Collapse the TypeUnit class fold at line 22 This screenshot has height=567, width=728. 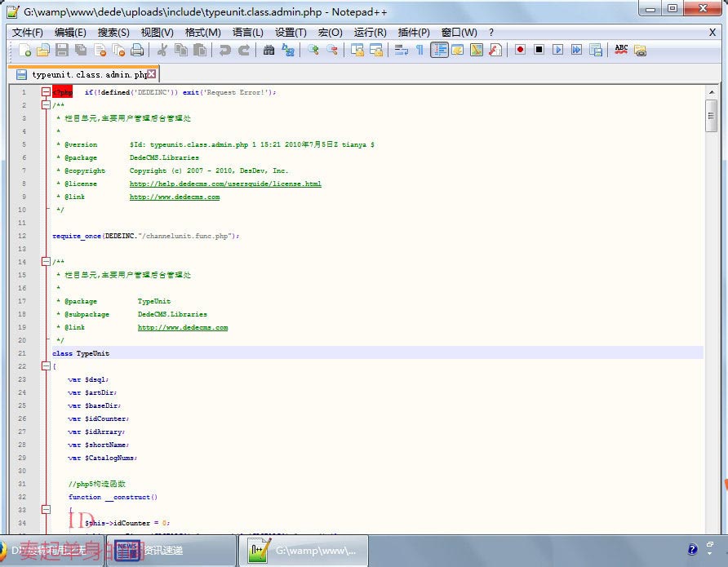(46, 366)
